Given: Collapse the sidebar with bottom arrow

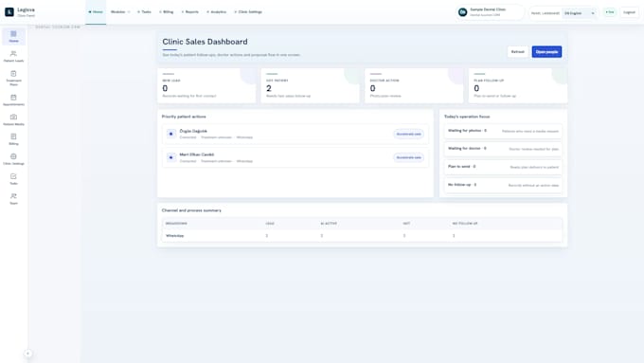Looking at the screenshot, I should tap(27, 354).
